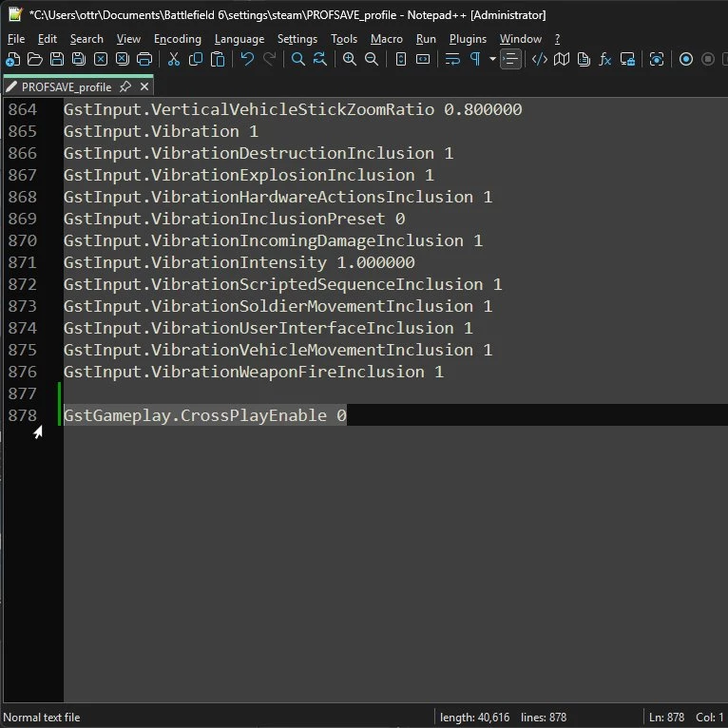
Task: Pin the PROFSAVE_profile tab
Action: [x=125, y=86]
